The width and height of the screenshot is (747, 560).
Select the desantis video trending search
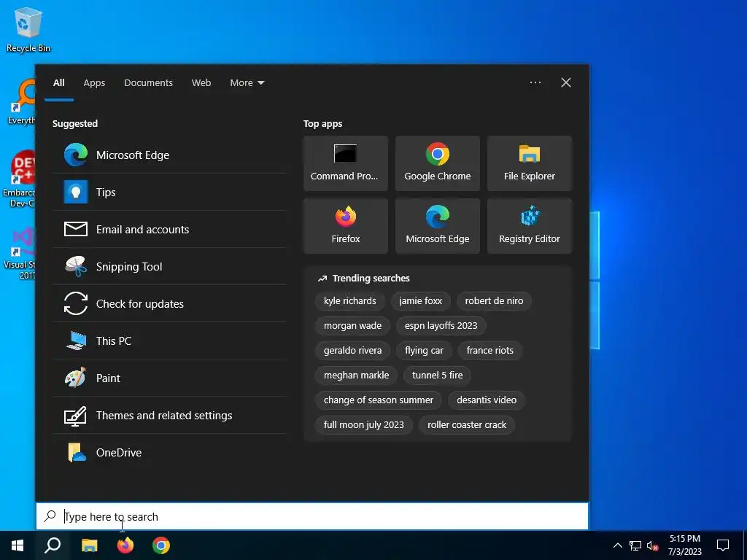point(487,400)
